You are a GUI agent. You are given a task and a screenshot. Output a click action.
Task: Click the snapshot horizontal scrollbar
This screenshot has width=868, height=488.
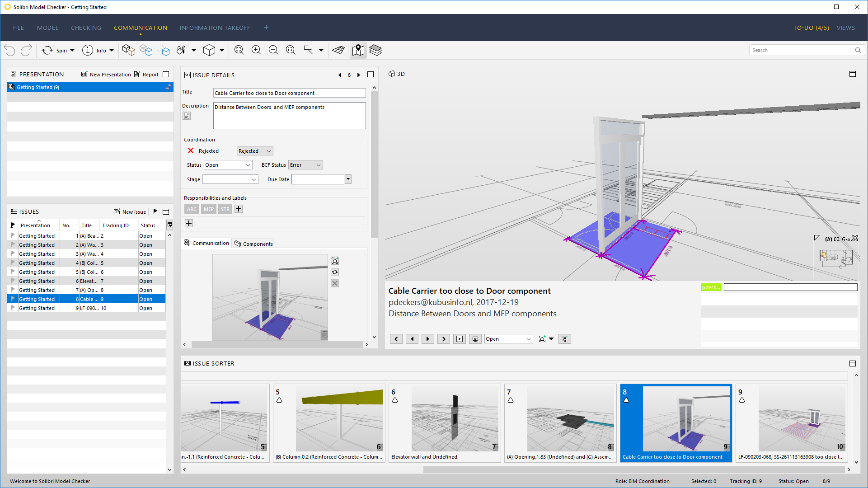(x=277, y=344)
